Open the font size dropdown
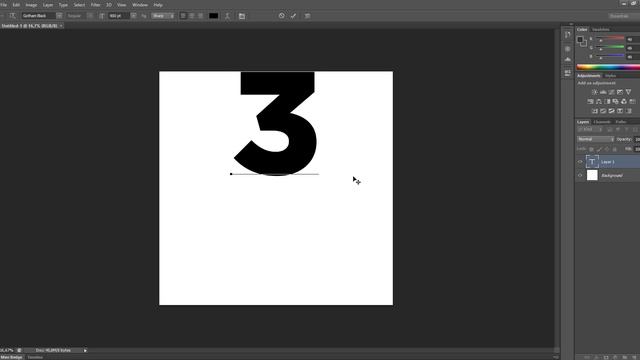Viewport: 640px width, 360px height. pyautogui.click(x=133, y=16)
